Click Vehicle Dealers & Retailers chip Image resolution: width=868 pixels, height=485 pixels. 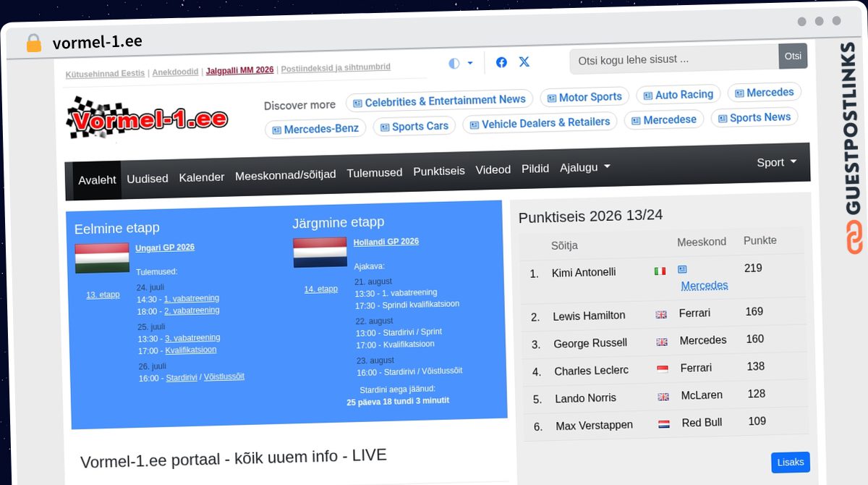(x=540, y=123)
